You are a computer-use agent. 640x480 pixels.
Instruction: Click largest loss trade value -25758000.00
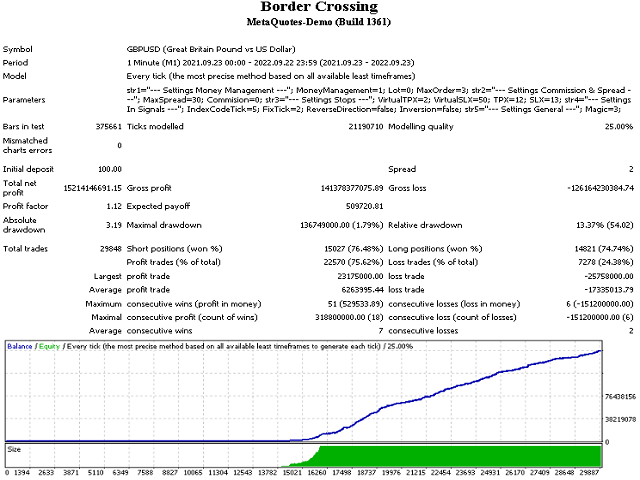[609, 276]
